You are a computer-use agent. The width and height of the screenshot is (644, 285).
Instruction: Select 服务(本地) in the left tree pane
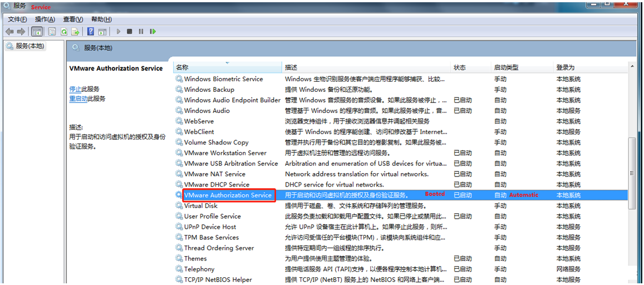(x=30, y=46)
